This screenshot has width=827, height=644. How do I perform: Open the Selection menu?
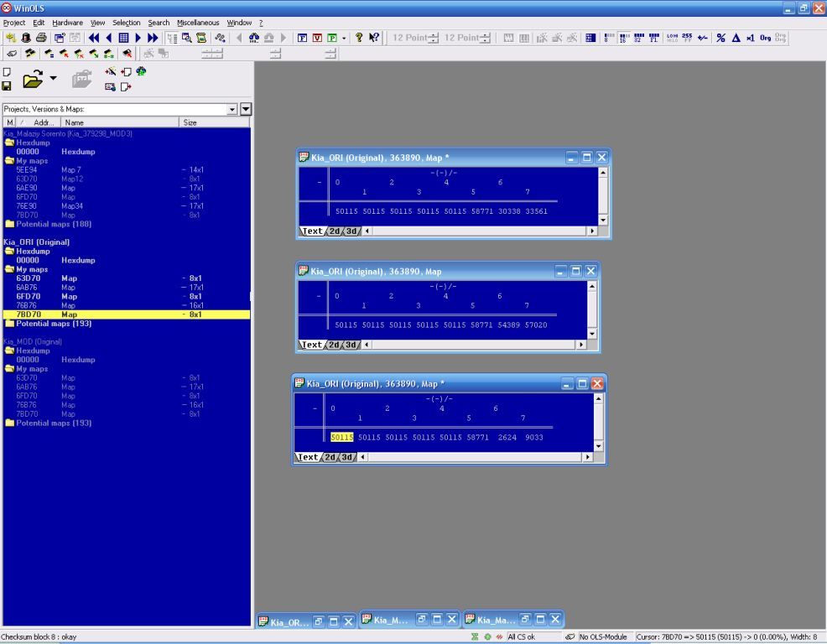pos(127,23)
